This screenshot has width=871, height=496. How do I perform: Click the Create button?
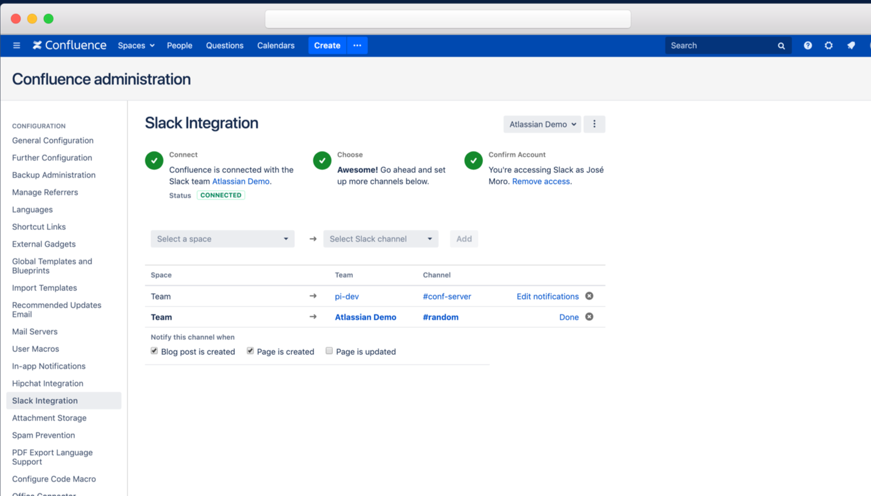327,46
